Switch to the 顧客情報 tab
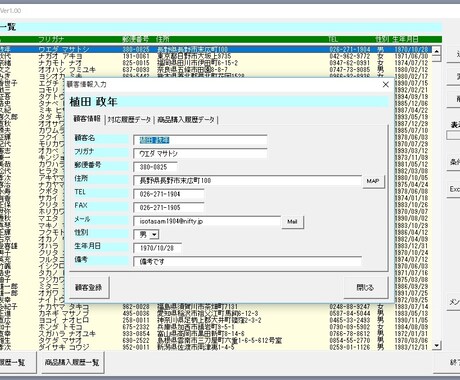 click(x=87, y=119)
